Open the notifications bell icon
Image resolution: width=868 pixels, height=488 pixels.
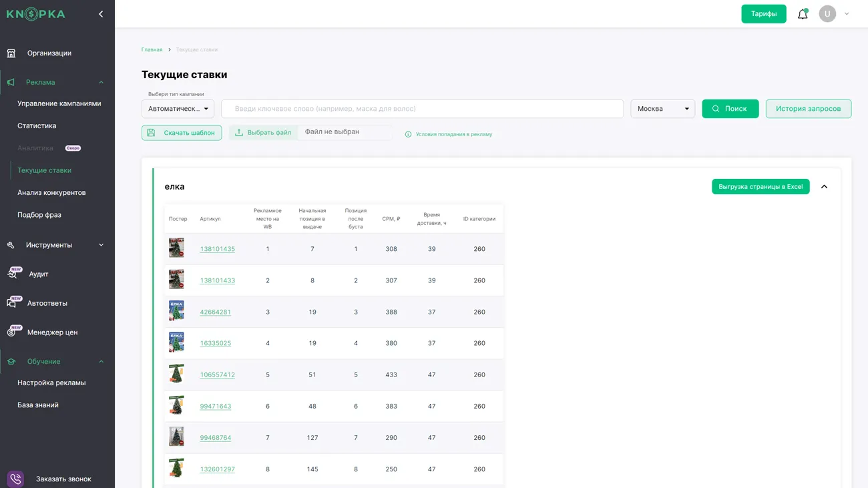point(803,14)
